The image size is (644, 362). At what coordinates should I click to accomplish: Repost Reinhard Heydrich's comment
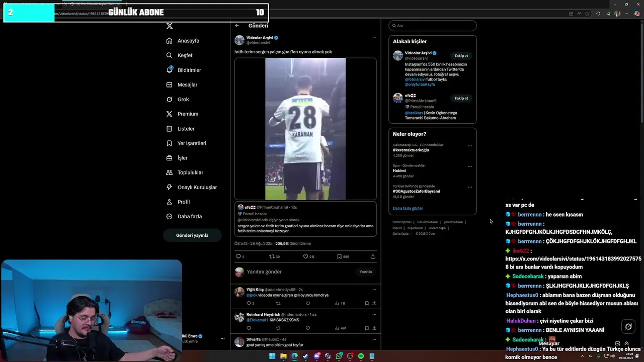coord(278,328)
